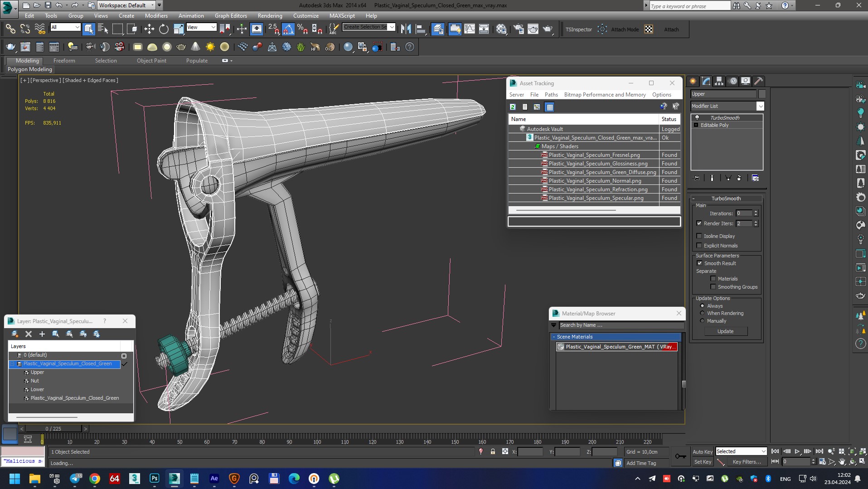Open the Utilities hammer panel tab
Screen dimensions: 868x489
point(758,81)
